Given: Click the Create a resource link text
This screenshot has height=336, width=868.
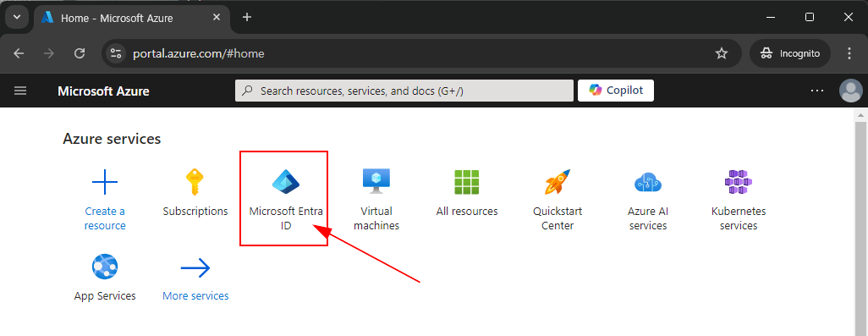Looking at the screenshot, I should tap(105, 218).
